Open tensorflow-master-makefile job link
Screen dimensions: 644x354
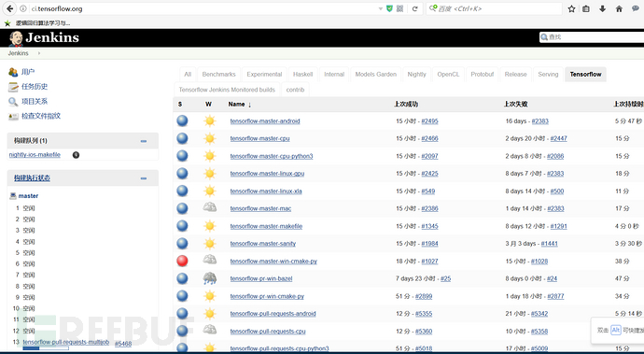coord(266,226)
